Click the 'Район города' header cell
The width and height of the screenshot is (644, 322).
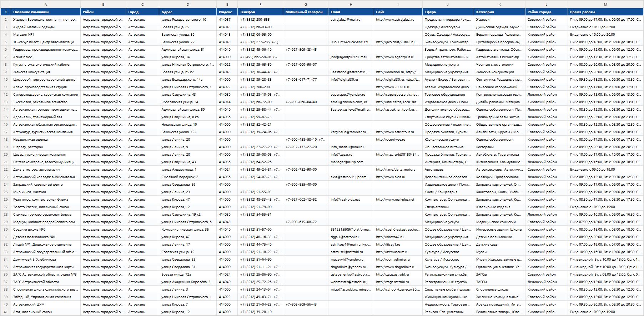coord(547,12)
